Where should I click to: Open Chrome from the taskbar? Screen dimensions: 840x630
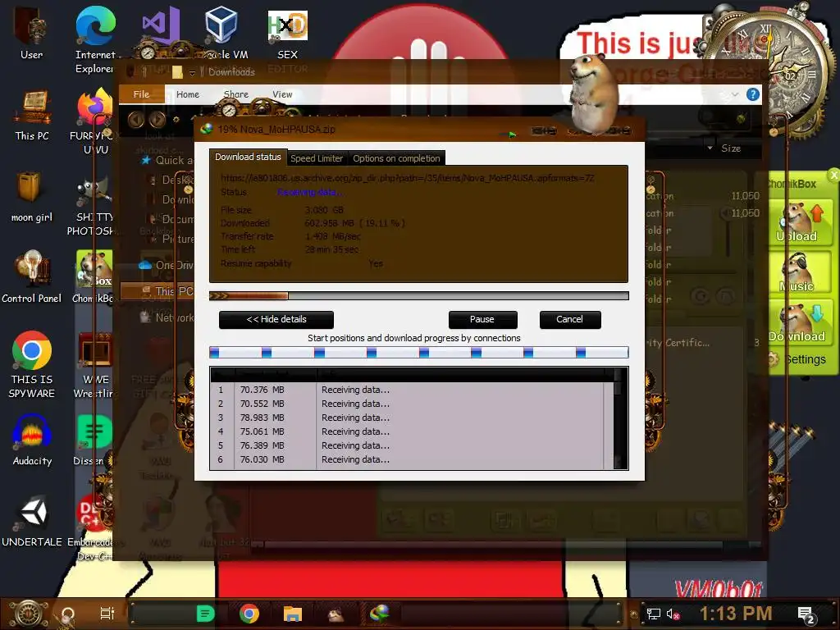pyautogui.click(x=249, y=614)
